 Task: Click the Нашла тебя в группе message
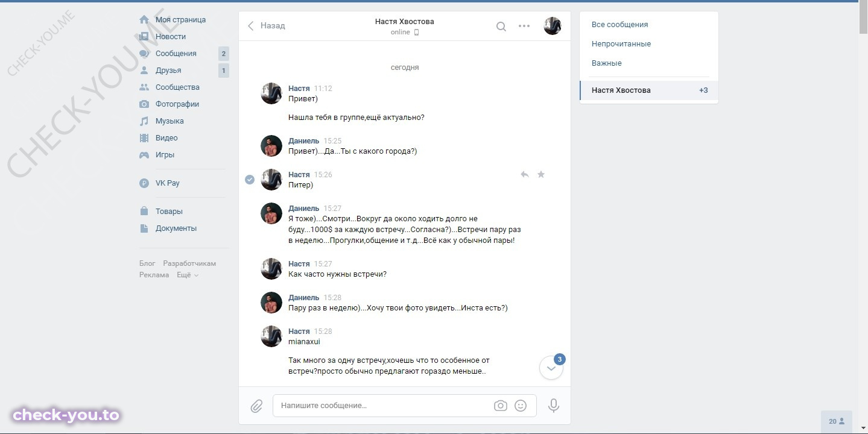356,118
